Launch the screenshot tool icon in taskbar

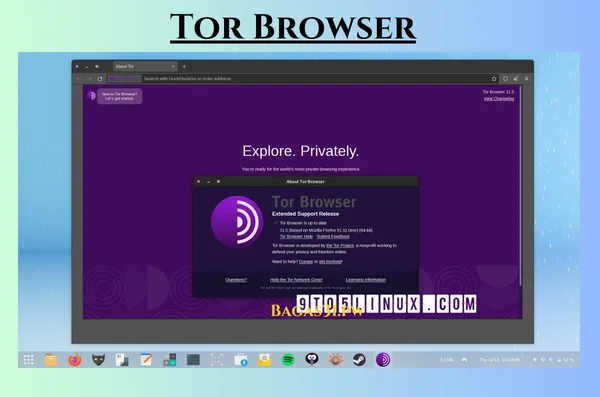point(217,360)
